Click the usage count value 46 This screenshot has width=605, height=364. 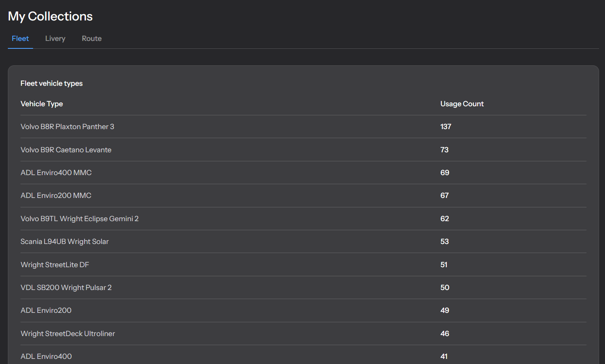pyautogui.click(x=444, y=334)
